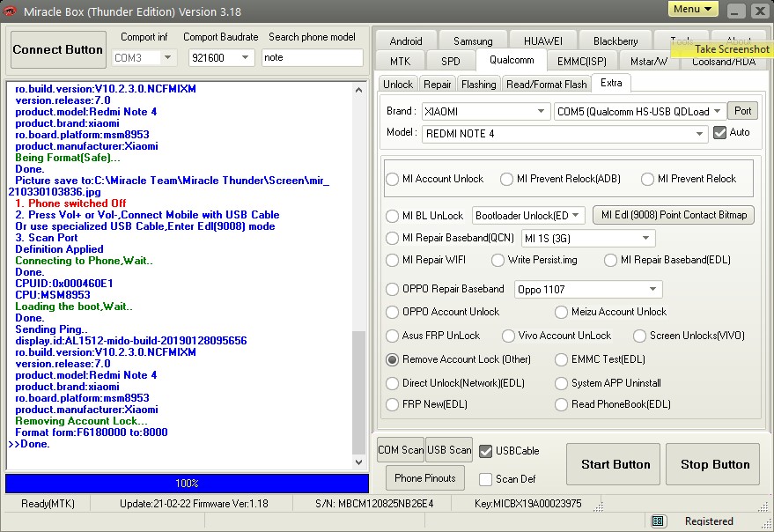Click the Miracle Box app icon in title bar
Screen dimensions: 774x532
tap(10, 11)
